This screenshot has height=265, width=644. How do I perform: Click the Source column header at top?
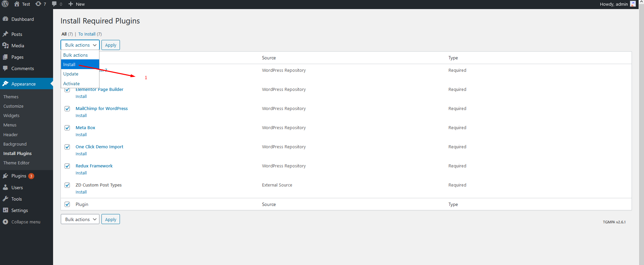(269, 58)
